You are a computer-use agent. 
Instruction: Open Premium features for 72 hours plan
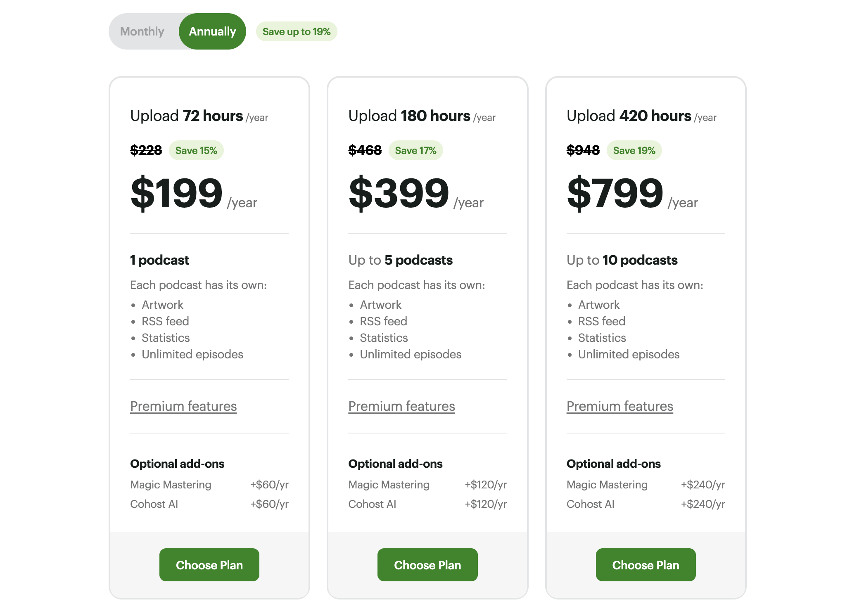(183, 406)
